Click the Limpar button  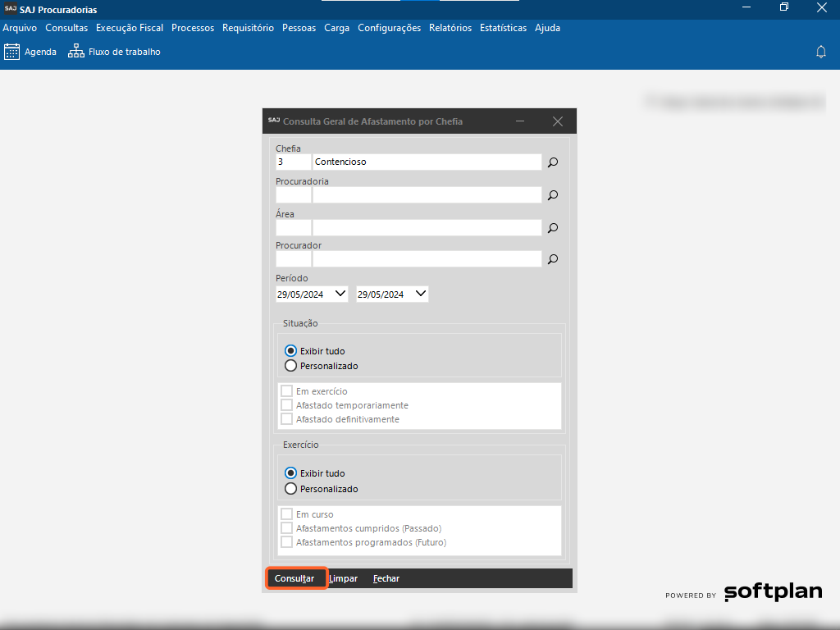click(x=343, y=578)
